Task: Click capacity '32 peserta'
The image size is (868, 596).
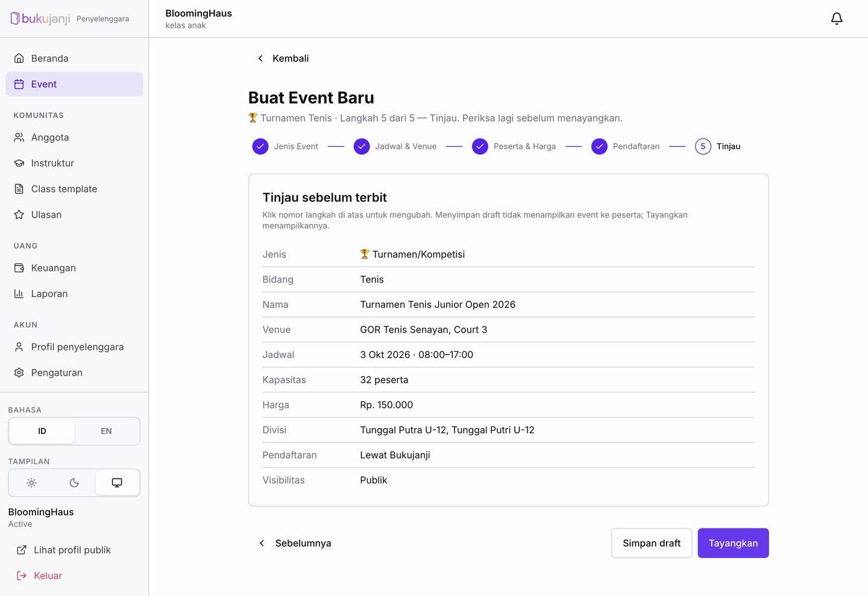Action: [384, 380]
